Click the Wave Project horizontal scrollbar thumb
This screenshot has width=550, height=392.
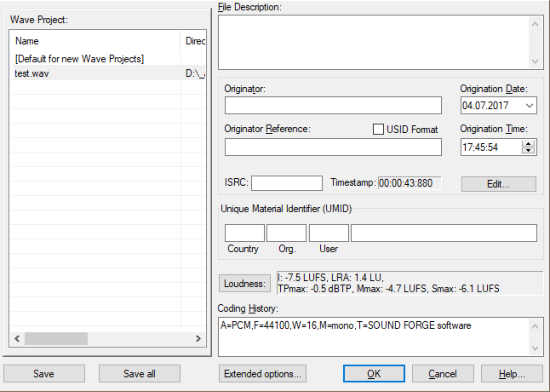(x=56, y=338)
